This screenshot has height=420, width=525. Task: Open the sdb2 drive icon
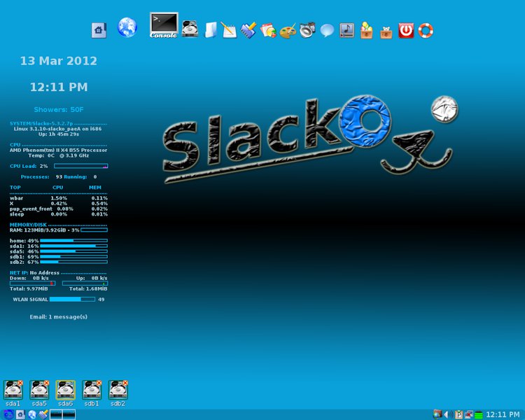118,390
